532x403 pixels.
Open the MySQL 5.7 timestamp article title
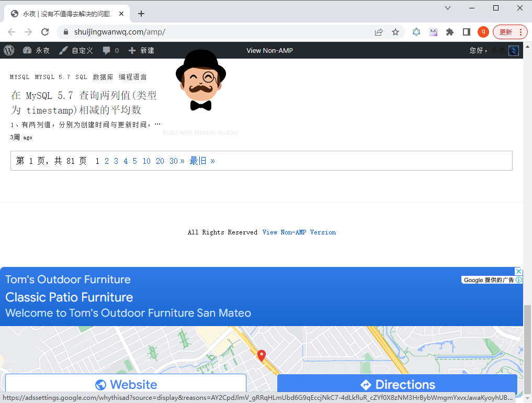[84, 103]
